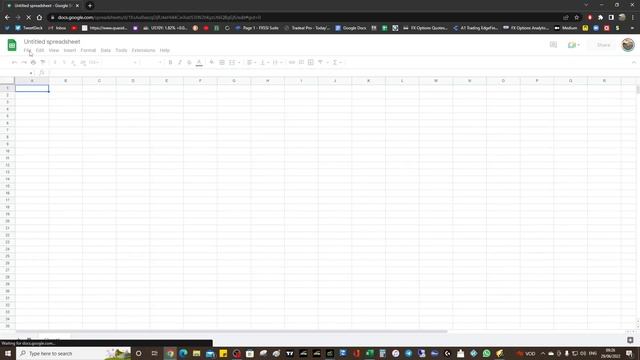Screen dimensions: 640x360
Task: Select the row 2 header
Action: coord(7,95)
